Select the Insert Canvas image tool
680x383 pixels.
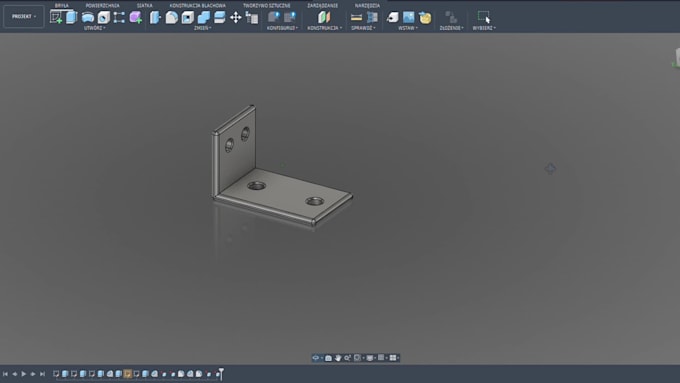[409, 17]
